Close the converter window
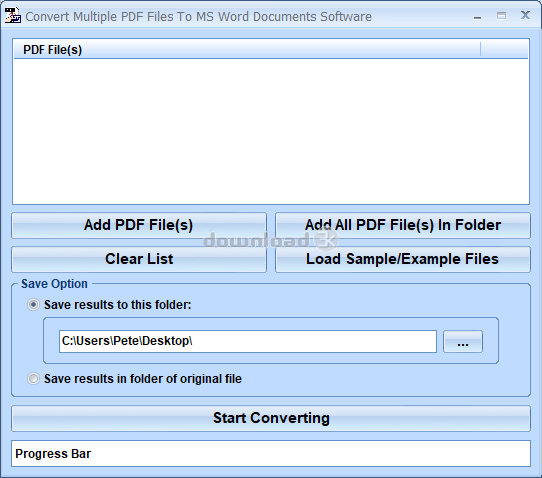This screenshot has height=478, width=542. pyautogui.click(x=525, y=15)
